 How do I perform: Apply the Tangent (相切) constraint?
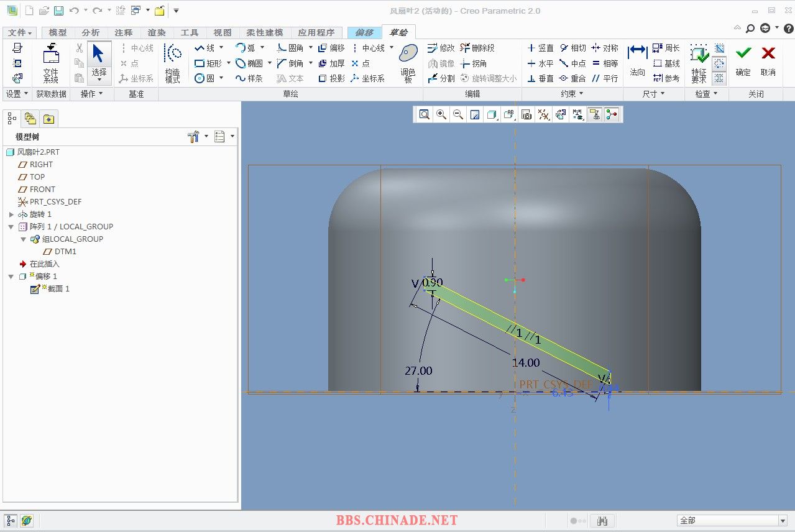(572, 48)
